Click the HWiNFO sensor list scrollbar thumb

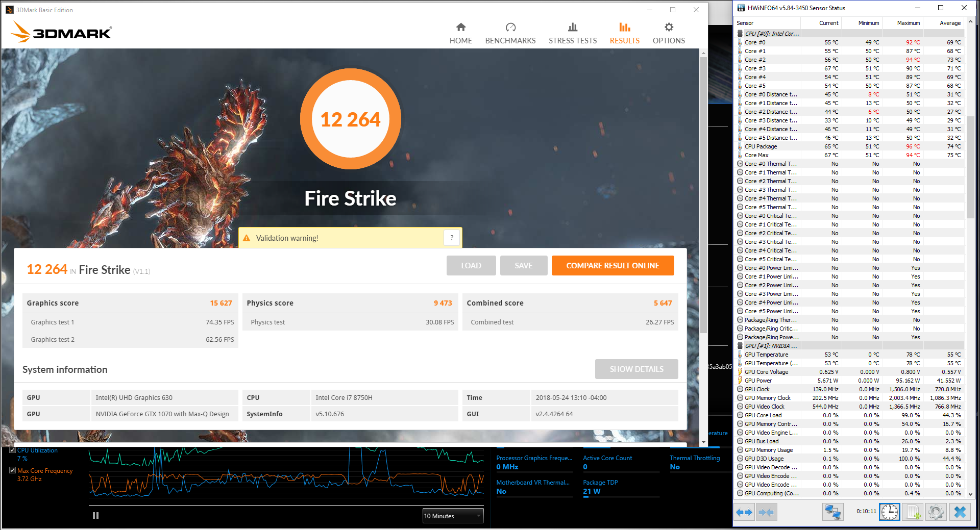click(x=970, y=167)
